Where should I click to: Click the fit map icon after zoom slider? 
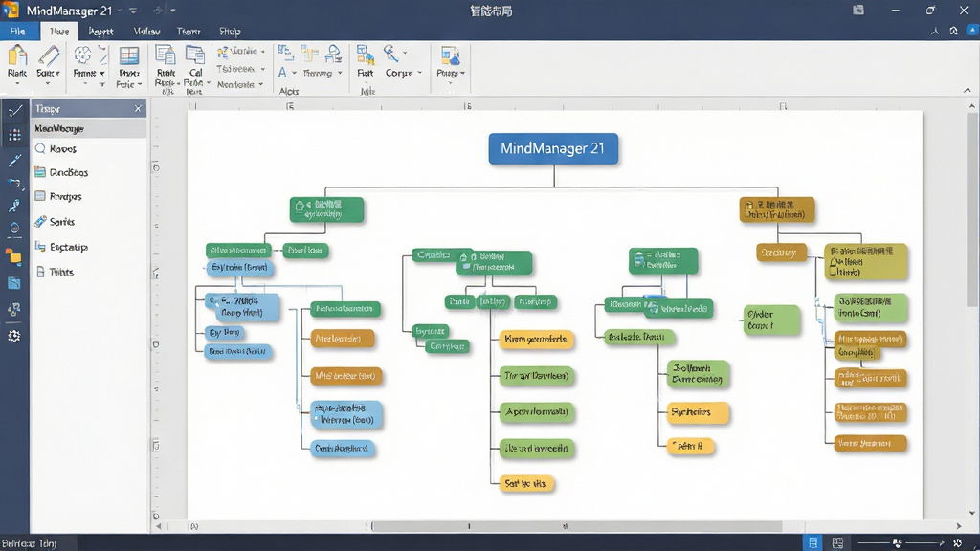click(957, 542)
